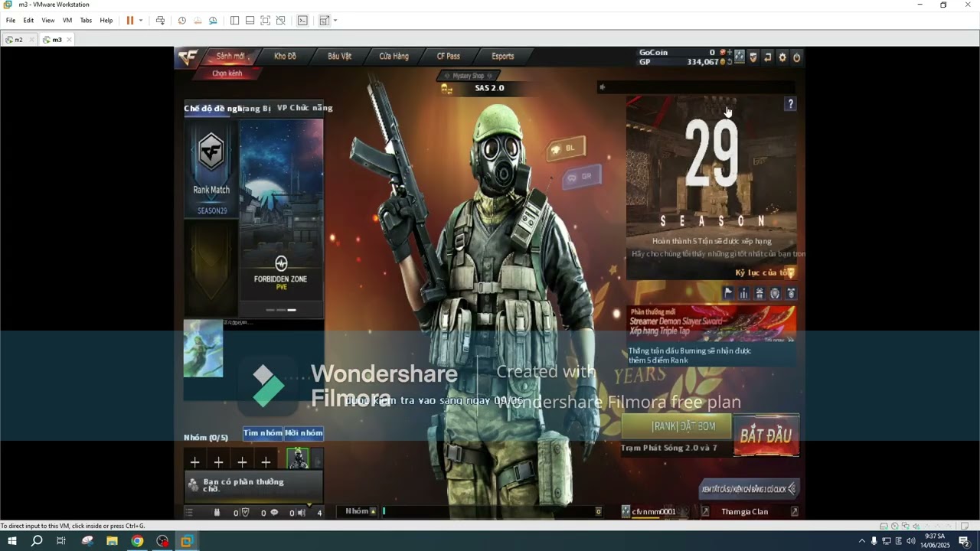This screenshot has width=980, height=551.
Task: Open the Help menu
Action: (106, 21)
